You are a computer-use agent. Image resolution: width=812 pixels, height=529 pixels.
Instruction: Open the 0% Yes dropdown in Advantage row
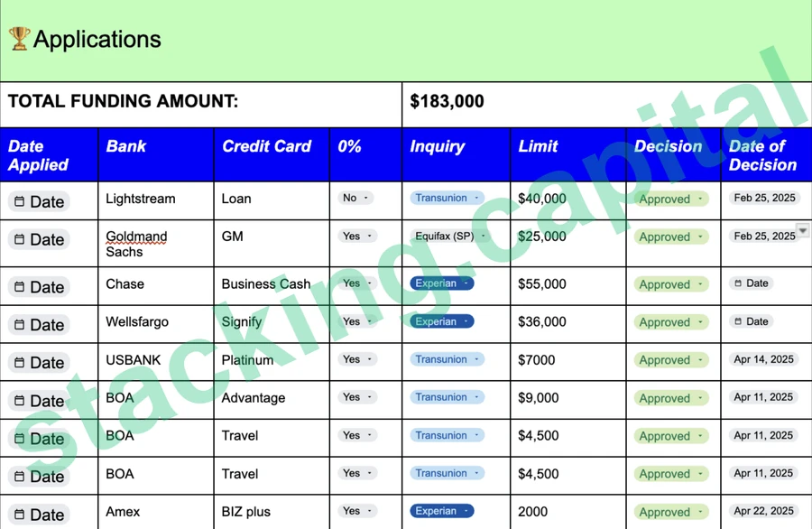click(x=356, y=397)
